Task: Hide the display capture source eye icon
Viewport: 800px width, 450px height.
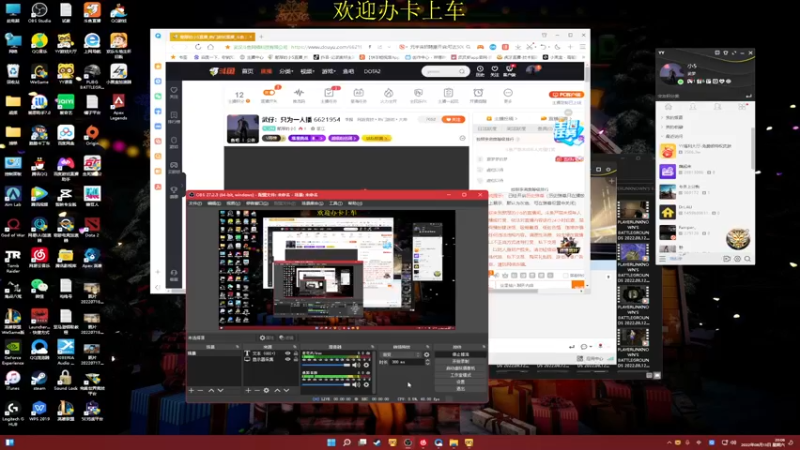Action: click(x=288, y=359)
